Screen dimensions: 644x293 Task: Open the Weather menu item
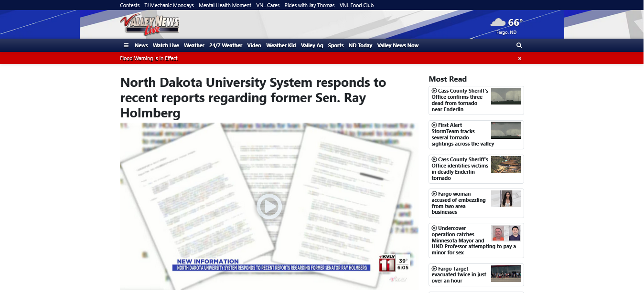194,45
